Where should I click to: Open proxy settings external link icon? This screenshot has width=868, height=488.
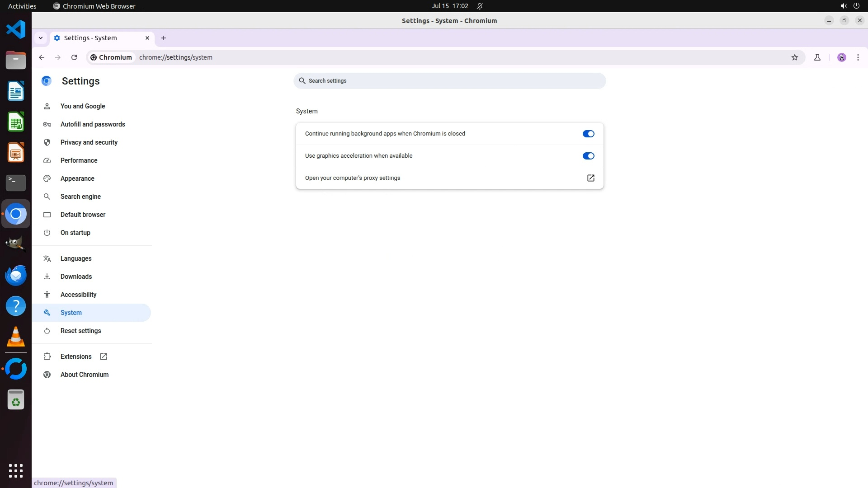pyautogui.click(x=590, y=178)
